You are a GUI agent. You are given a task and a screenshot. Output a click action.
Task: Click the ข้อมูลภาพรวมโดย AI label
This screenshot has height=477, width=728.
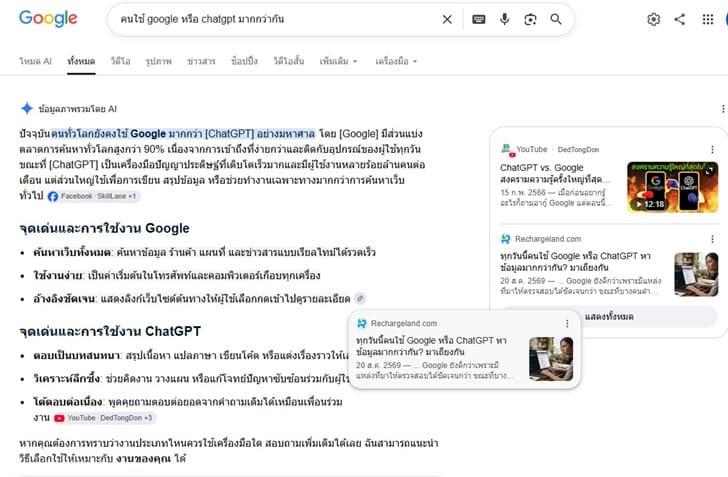click(x=78, y=109)
